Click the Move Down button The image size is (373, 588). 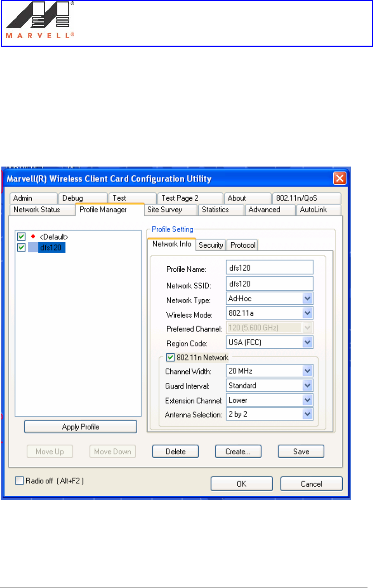pyautogui.click(x=112, y=451)
